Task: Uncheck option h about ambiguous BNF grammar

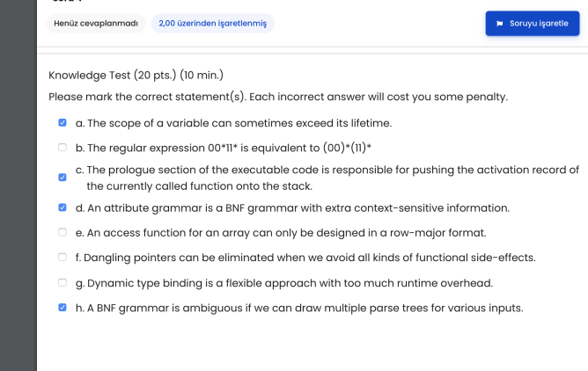Action: (x=62, y=308)
